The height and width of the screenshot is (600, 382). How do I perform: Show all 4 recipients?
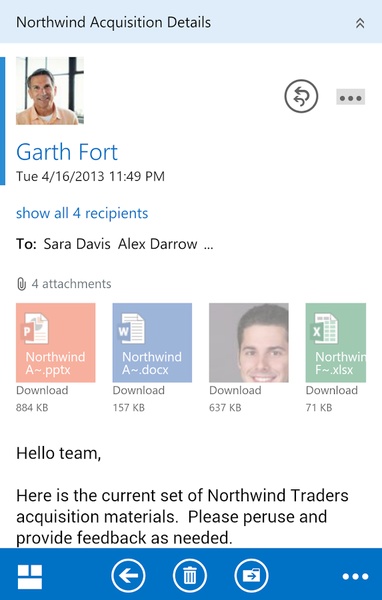[82, 213]
